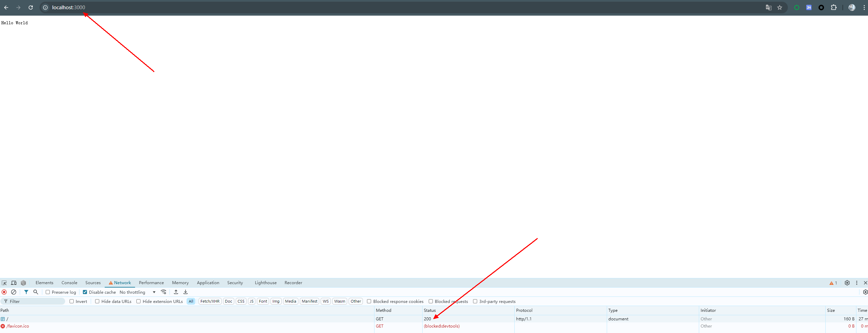
Task: Stop recording the network log
Action: pyautogui.click(x=4, y=292)
